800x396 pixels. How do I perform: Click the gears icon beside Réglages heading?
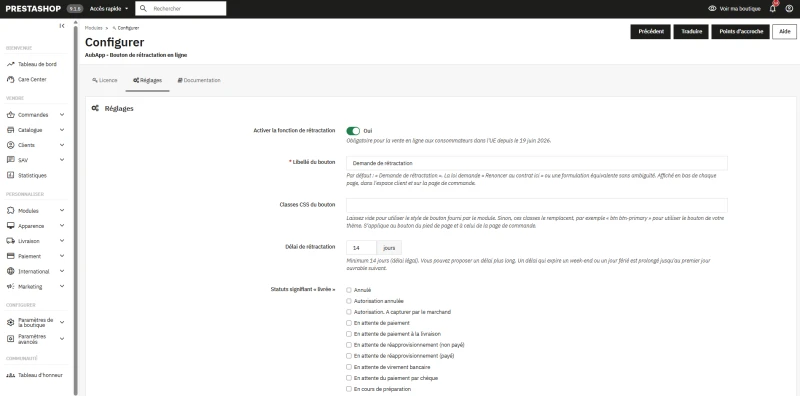coord(95,108)
